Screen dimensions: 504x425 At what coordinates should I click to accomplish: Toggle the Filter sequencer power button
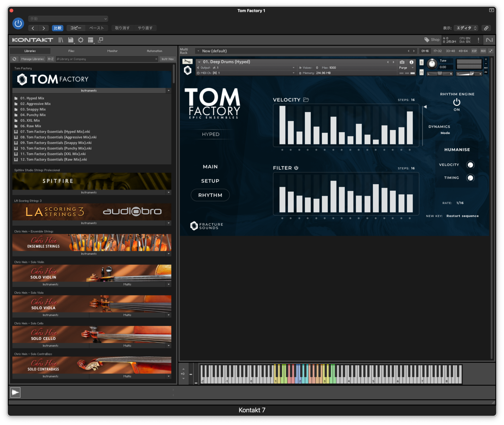(296, 168)
